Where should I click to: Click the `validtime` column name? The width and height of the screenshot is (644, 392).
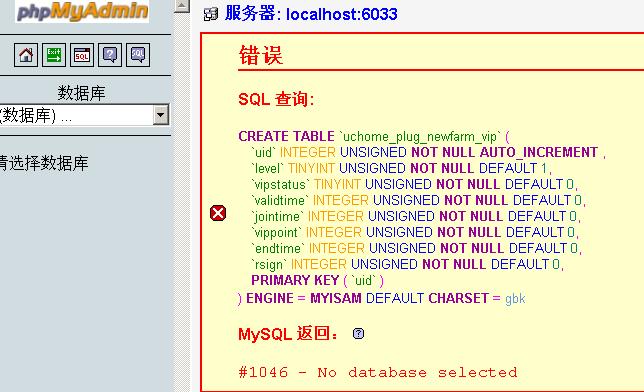tap(279, 200)
